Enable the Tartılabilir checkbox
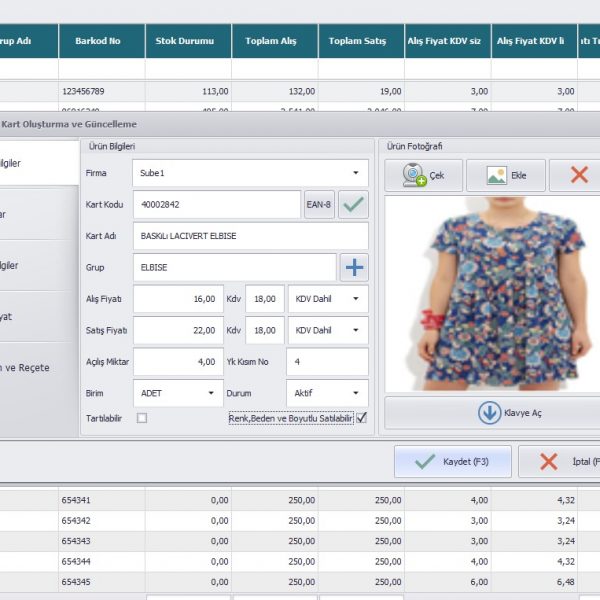 click(x=141, y=418)
